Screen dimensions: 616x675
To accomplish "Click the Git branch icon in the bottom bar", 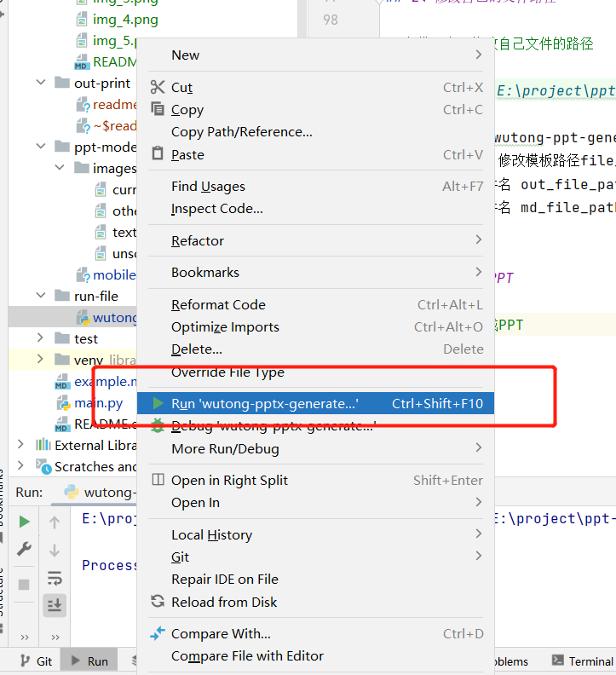I will (26, 661).
